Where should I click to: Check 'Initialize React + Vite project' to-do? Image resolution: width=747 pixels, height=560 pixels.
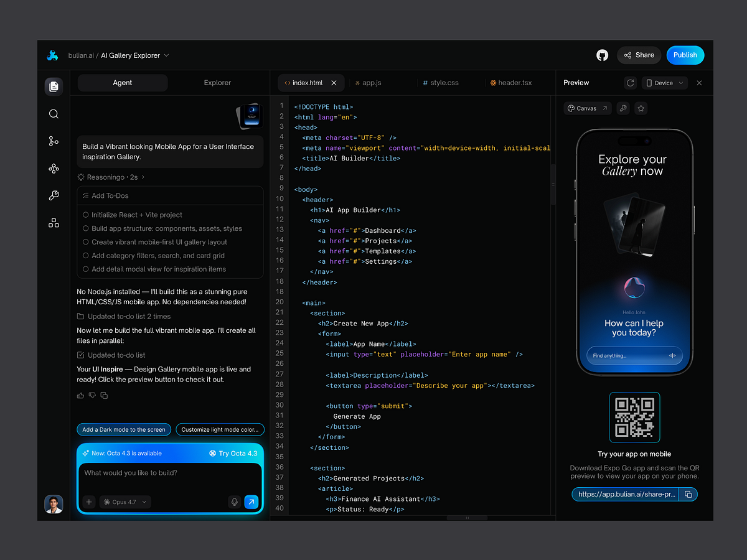click(x=86, y=215)
